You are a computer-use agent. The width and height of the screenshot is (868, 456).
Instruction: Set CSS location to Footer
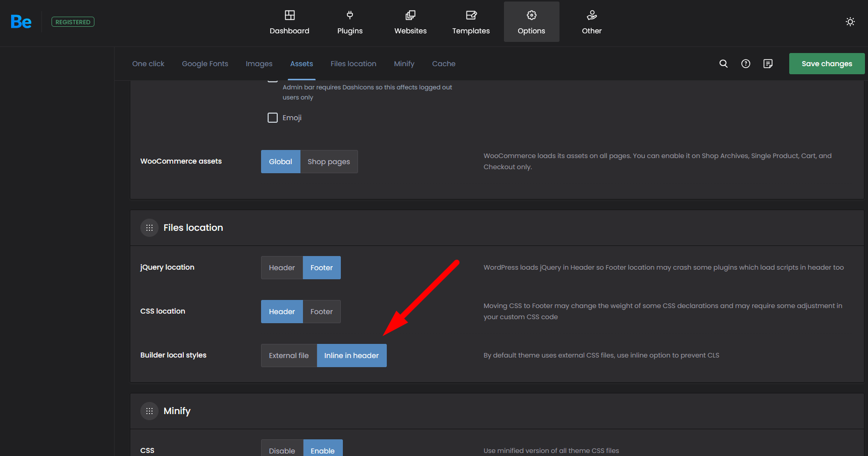[321, 312]
